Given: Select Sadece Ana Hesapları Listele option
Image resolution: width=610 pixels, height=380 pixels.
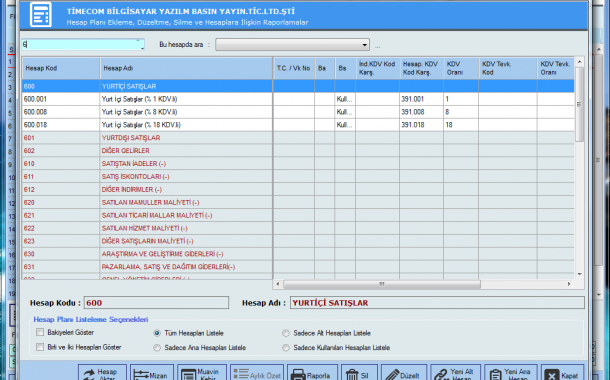Looking at the screenshot, I should [x=157, y=348].
